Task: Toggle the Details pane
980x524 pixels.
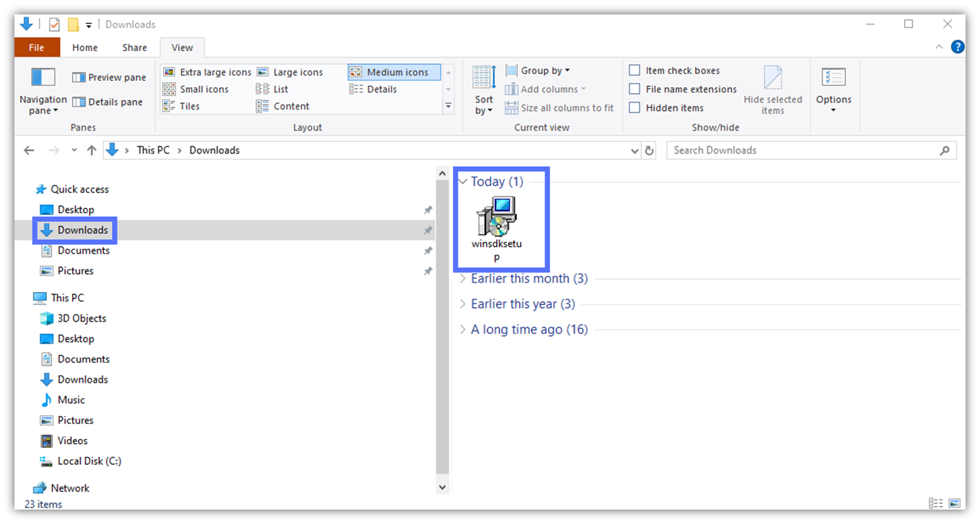Action: pyautogui.click(x=107, y=102)
